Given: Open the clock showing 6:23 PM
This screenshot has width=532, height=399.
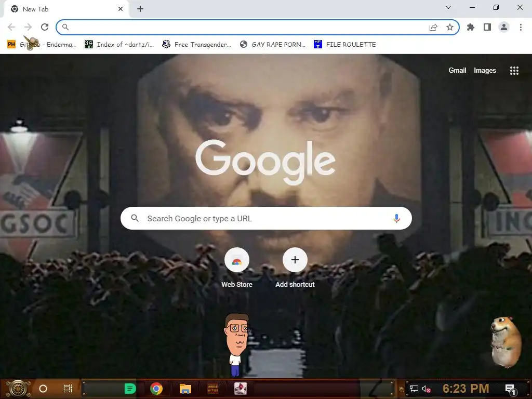Looking at the screenshot, I should (x=466, y=389).
